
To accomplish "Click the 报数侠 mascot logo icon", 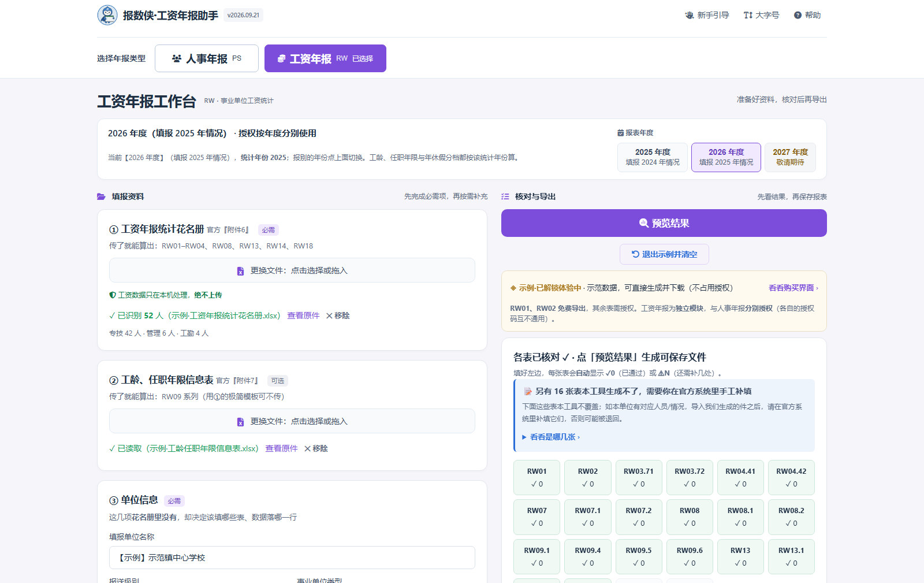I will pyautogui.click(x=107, y=15).
